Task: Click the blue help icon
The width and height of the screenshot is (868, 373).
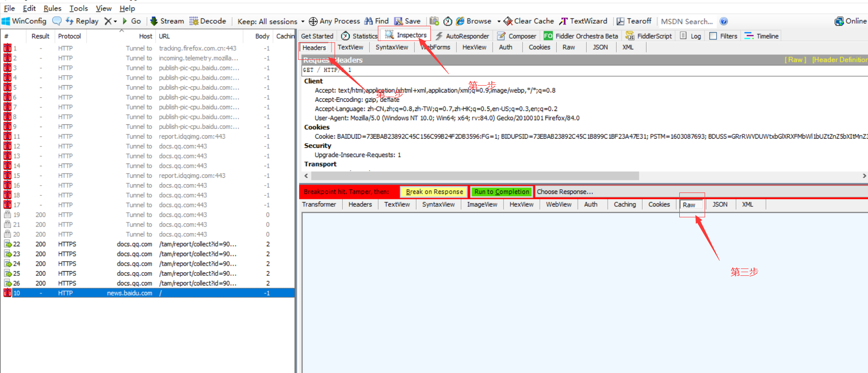Action: [724, 21]
